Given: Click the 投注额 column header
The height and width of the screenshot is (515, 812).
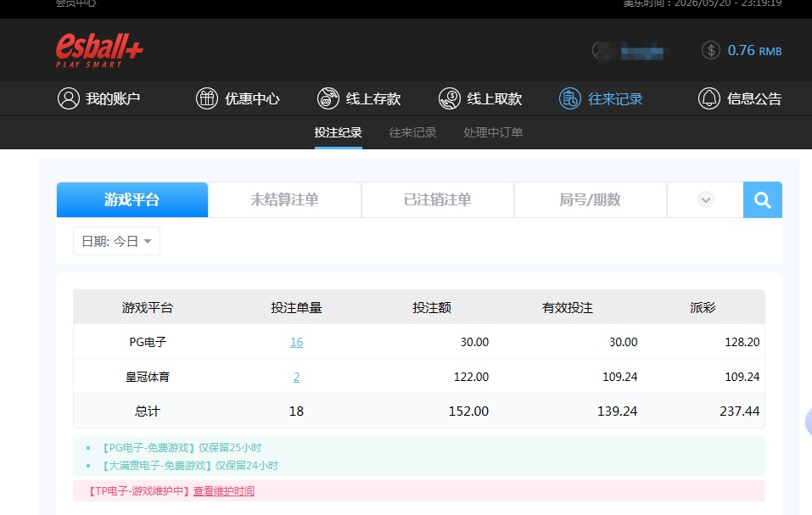Looking at the screenshot, I should 432,308.
